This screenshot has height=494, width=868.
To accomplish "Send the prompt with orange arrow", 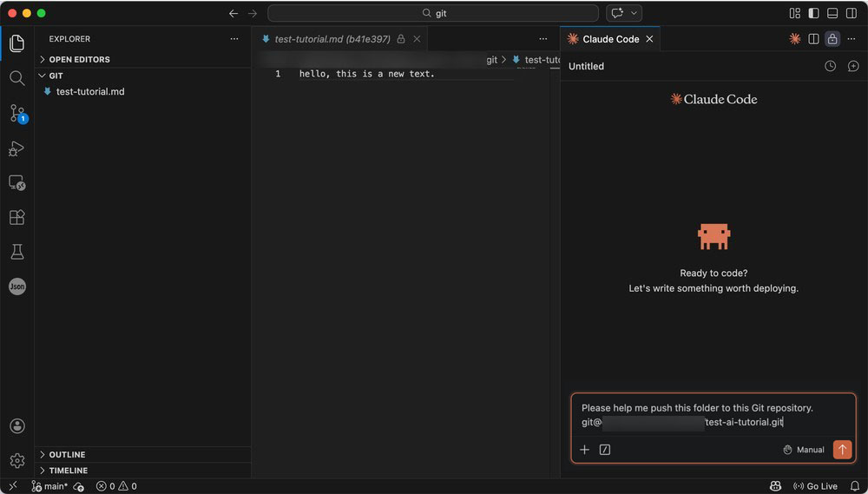I will tap(843, 449).
